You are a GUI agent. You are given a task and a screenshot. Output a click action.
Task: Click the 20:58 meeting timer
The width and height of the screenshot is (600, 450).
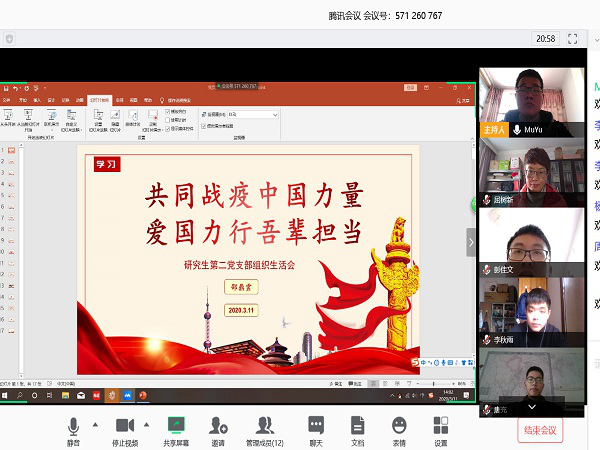click(x=545, y=39)
